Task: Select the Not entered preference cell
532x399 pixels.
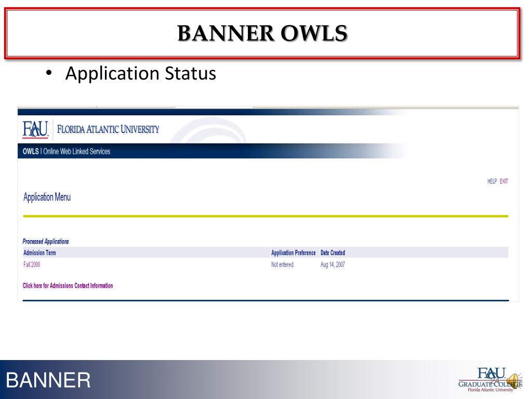Action: [282, 264]
